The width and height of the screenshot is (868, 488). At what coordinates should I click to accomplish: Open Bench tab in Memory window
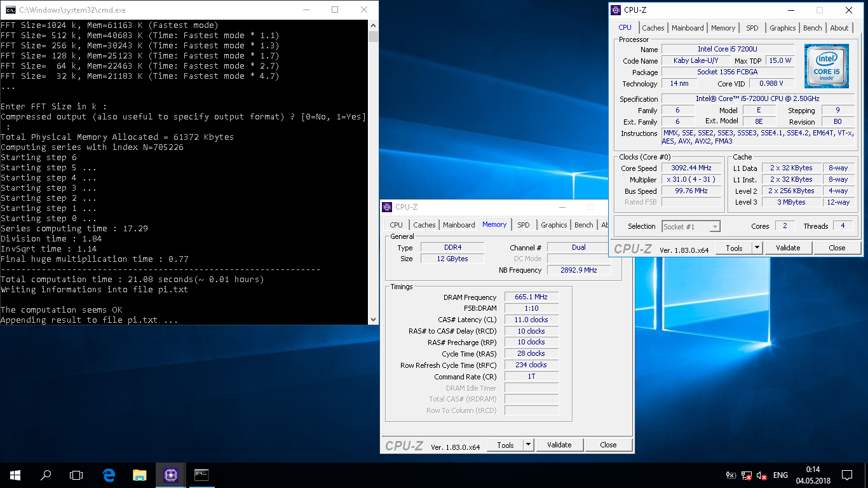click(583, 225)
